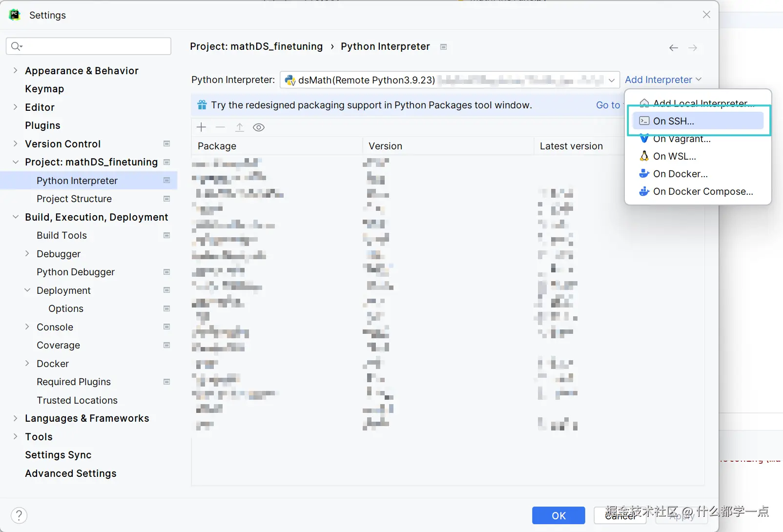The image size is (783, 532).
Task: Select On Docker... from the menu
Action: coord(699,174)
